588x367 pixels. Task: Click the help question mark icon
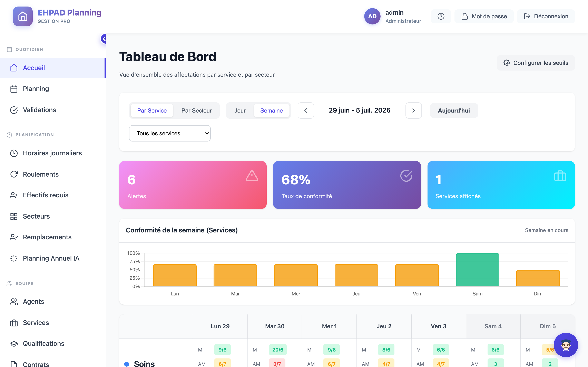pyautogui.click(x=441, y=16)
